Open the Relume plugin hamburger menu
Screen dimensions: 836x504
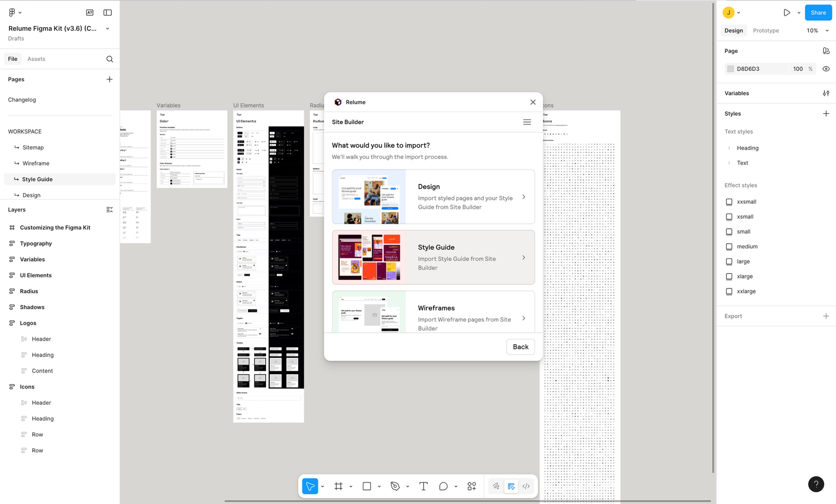tap(527, 122)
